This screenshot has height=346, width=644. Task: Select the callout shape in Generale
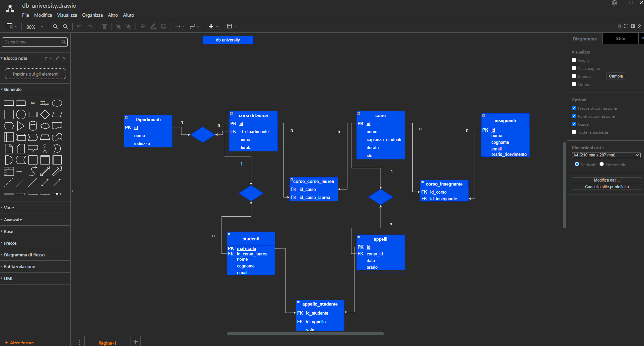pos(33,148)
